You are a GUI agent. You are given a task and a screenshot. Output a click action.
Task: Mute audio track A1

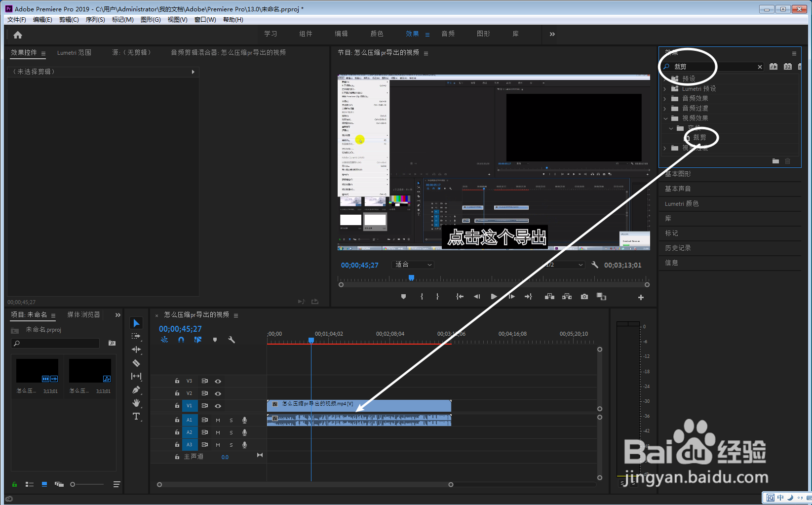[218, 420]
